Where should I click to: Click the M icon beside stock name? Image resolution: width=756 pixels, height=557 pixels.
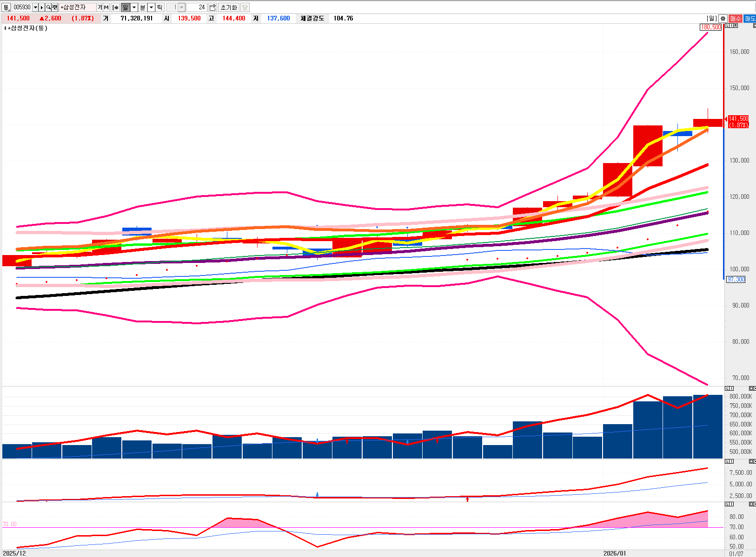pos(106,7)
